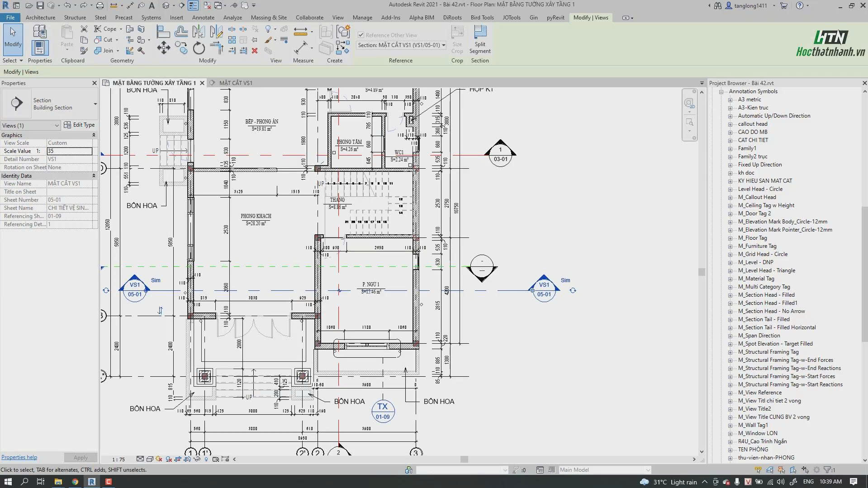Open Type Properties in the ribbon

(x=40, y=31)
